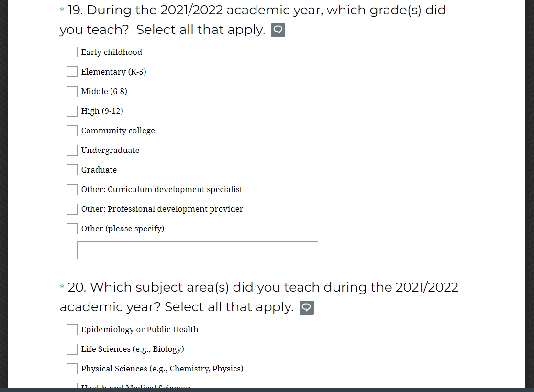
Task: Select the Elementary (K-5) checkbox
Action: 72,72
